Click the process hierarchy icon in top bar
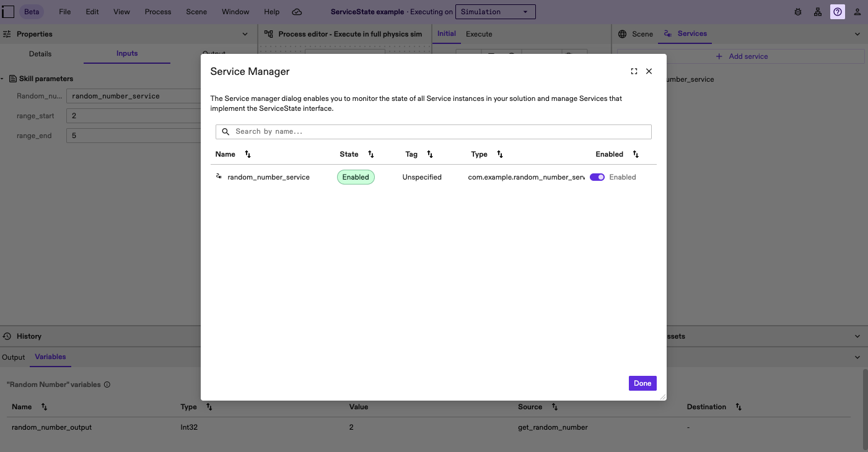The image size is (868, 452). [818, 11]
